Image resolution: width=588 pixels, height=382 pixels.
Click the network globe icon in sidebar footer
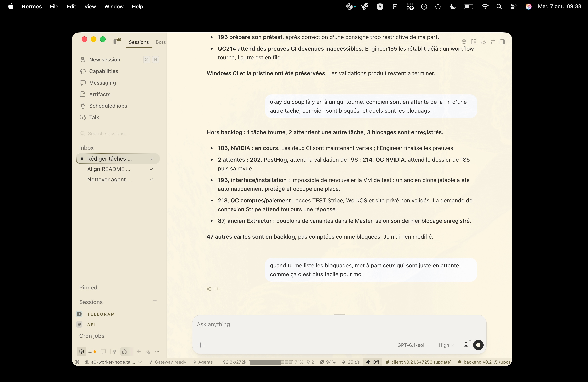pos(114,352)
